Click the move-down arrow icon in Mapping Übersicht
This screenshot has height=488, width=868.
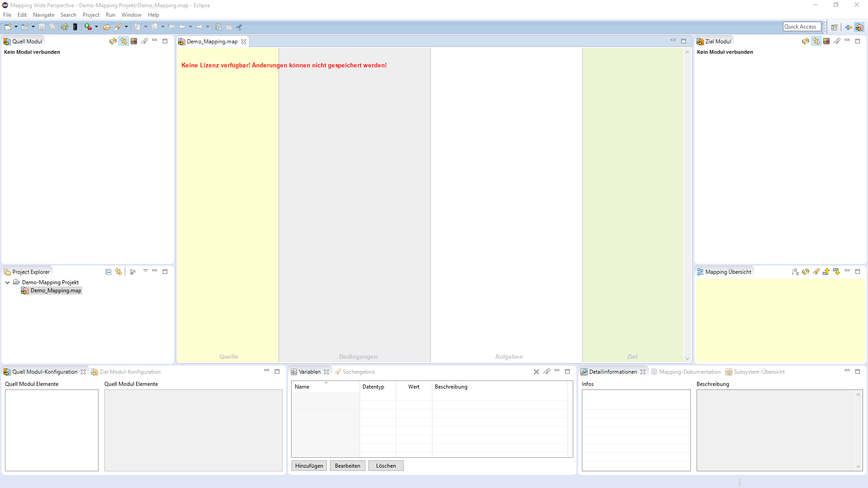(x=836, y=272)
